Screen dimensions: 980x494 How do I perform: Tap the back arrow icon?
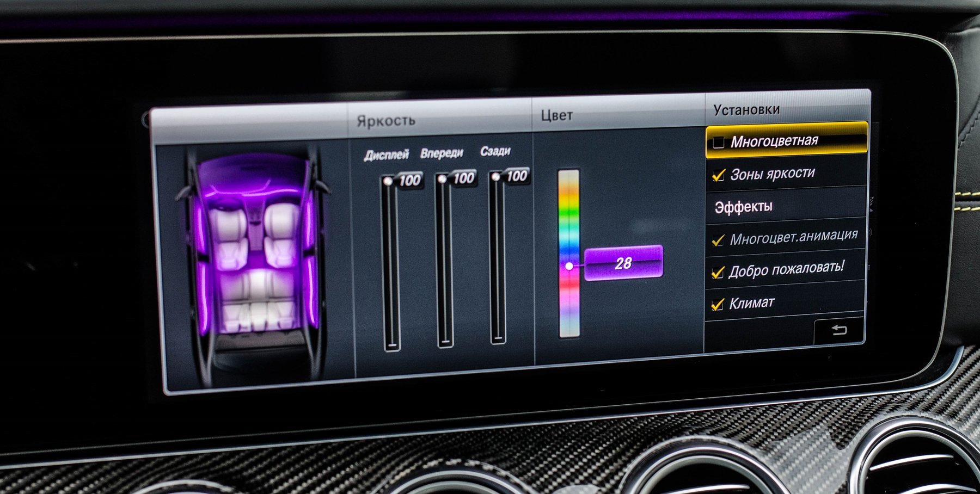point(838,330)
